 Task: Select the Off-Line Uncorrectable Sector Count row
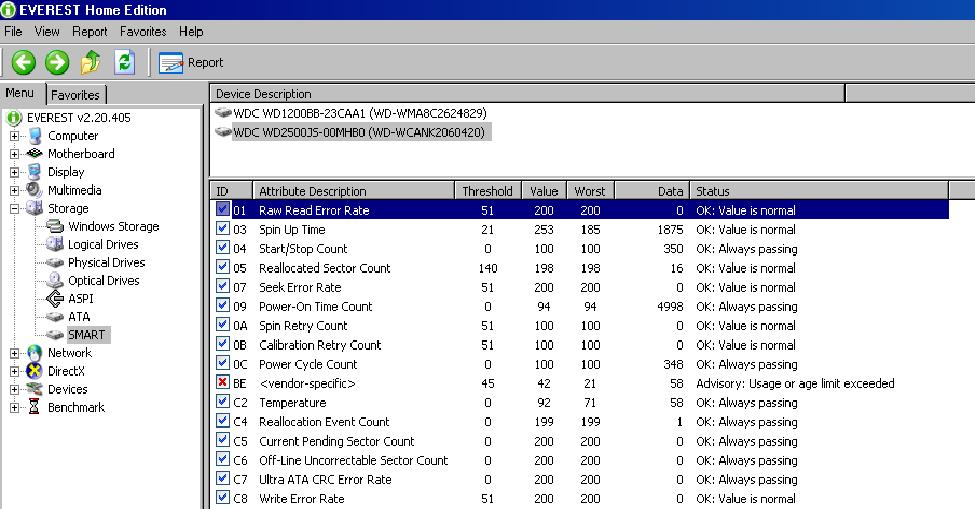[x=580, y=461]
